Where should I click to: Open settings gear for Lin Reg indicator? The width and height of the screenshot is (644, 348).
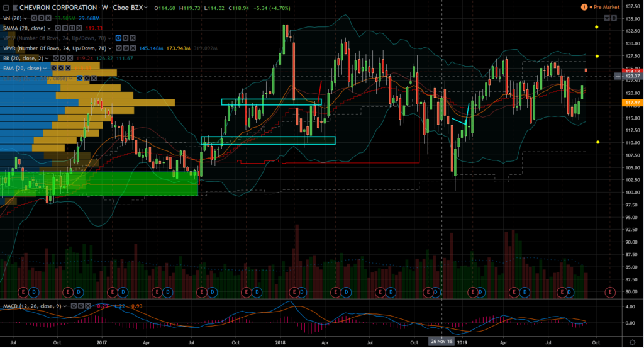click(87, 78)
